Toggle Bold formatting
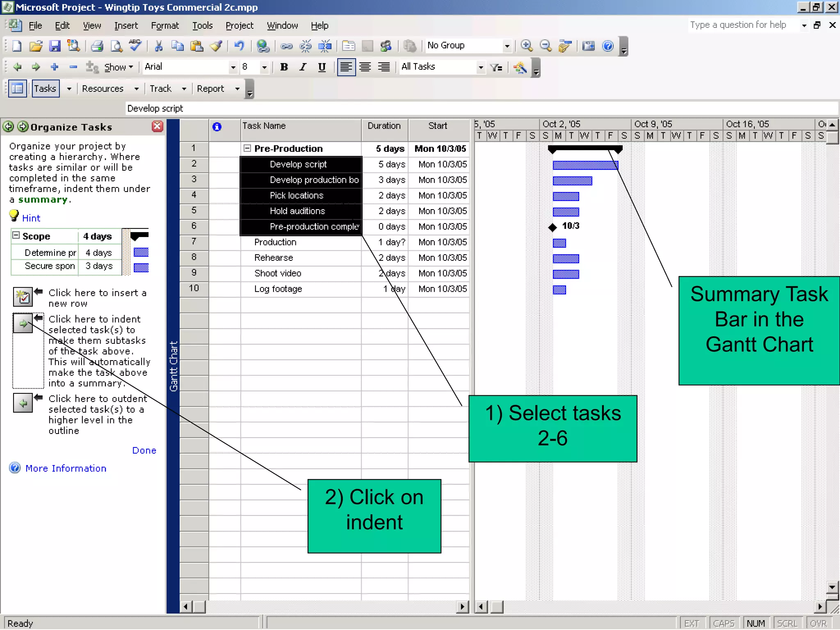The width and height of the screenshot is (840, 630). click(284, 67)
